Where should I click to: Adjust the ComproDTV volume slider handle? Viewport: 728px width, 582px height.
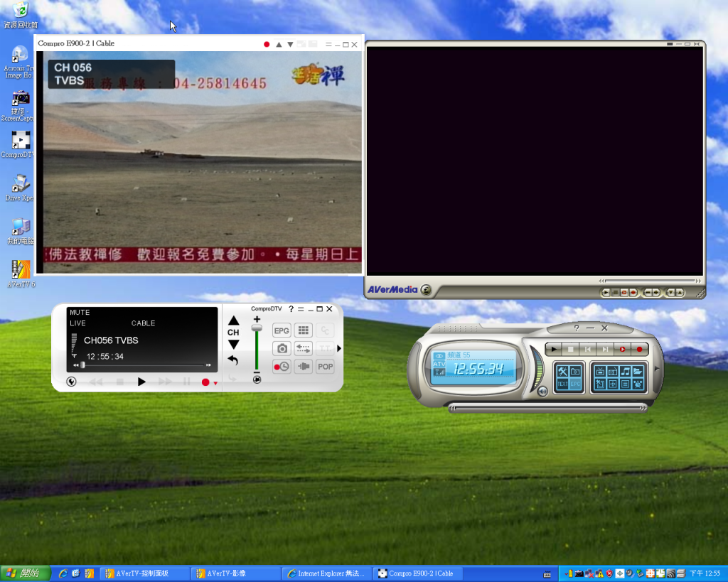(257, 328)
